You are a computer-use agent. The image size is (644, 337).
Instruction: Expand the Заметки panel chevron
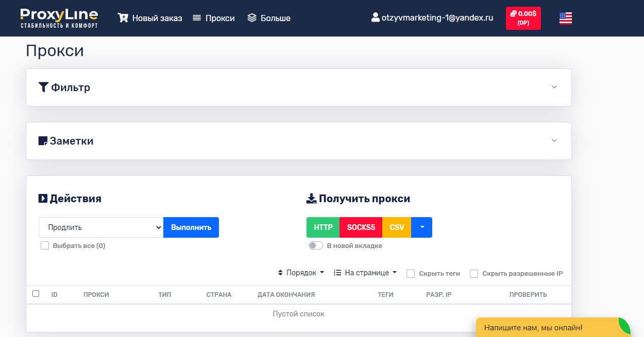554,140
